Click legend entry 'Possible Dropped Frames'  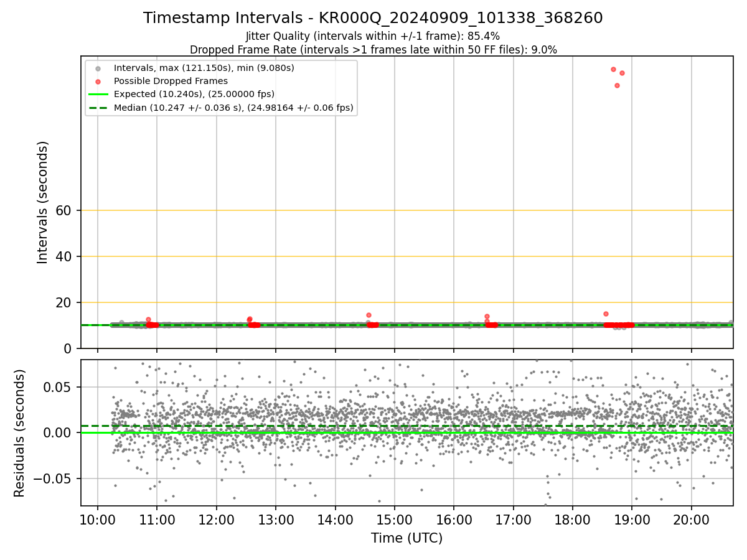pos(171,81)
